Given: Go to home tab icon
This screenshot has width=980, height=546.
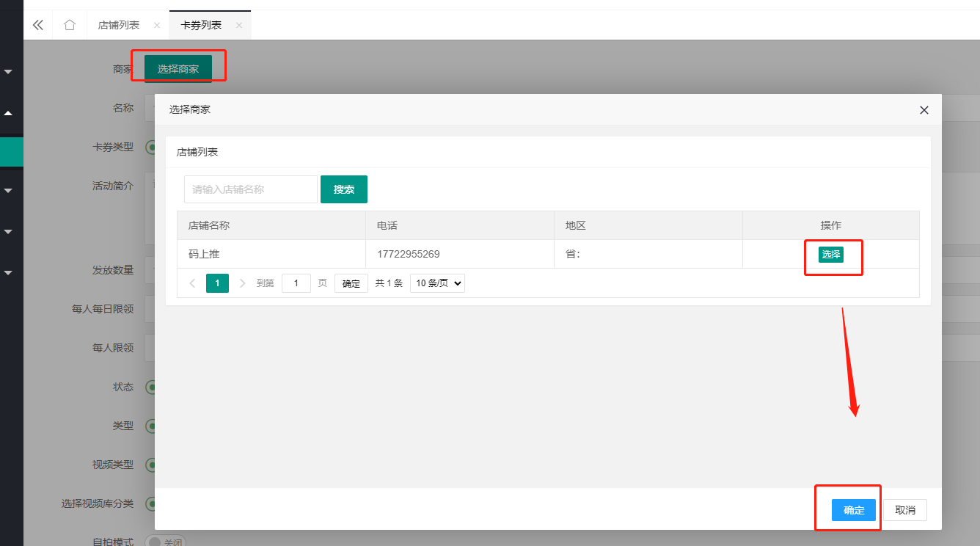Looking at the screenshot, I should coord(70,25).
